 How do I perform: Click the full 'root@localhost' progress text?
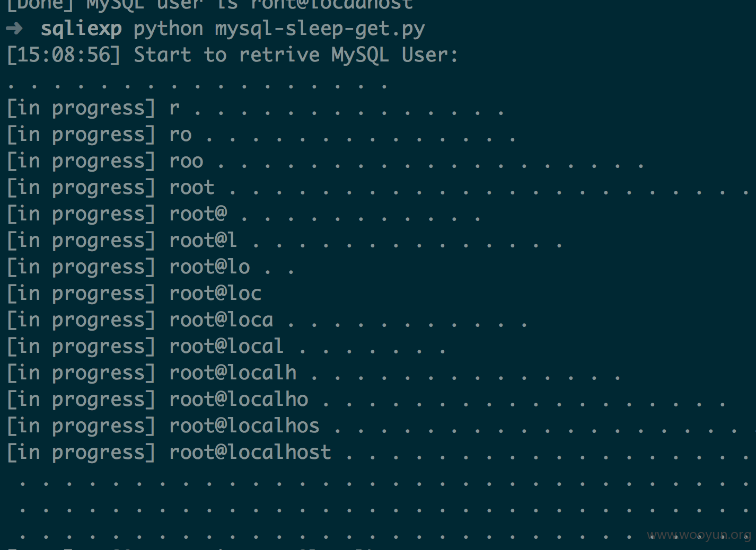[251, 453]
